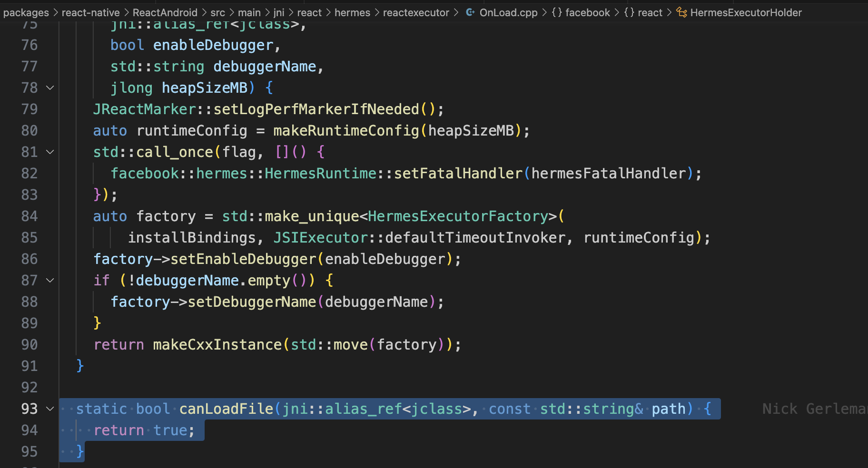Collapse the call_once block at line 81
Image resolution: width=868 pixels, height=468 pixels.
50,152
